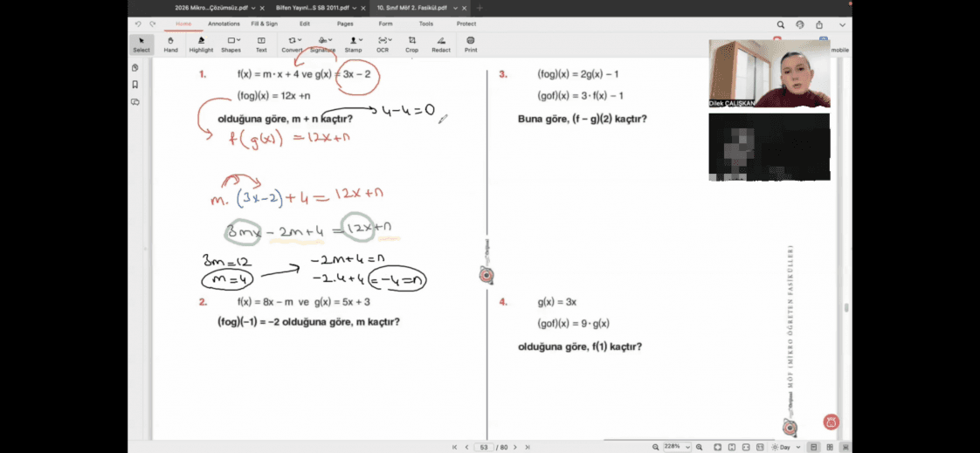Close the Bilfen Yayınl...S SB 2011.pdf tab

362,8
